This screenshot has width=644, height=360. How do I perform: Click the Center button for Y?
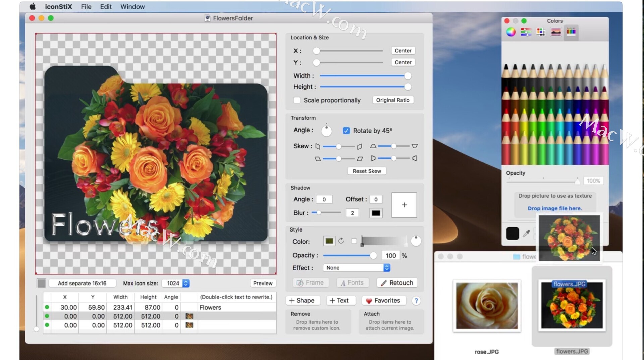[x=403, y=62]
